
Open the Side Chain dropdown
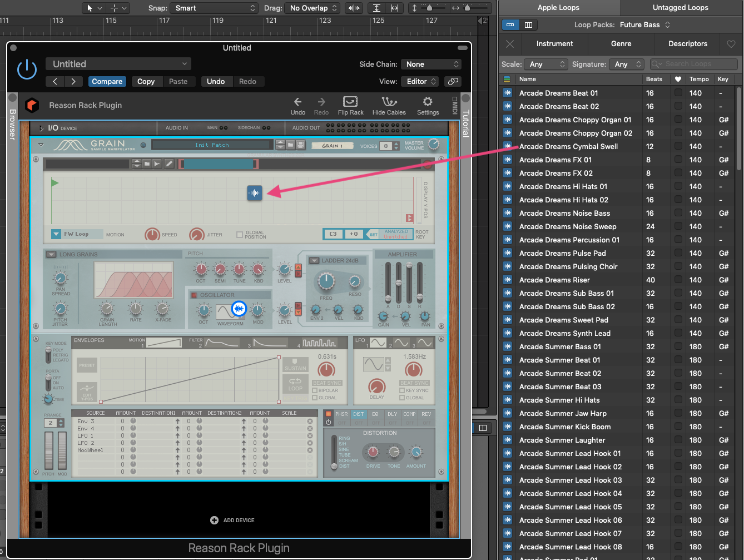pos(431,64)
